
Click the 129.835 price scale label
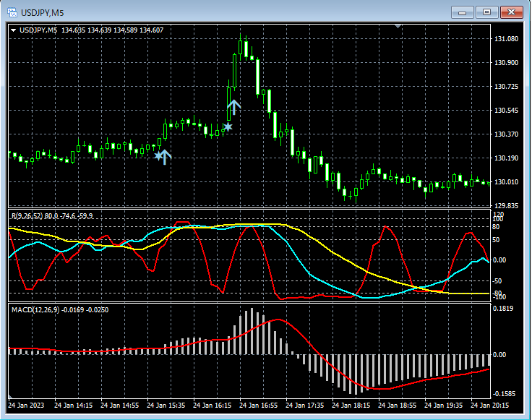coord(506,205)
